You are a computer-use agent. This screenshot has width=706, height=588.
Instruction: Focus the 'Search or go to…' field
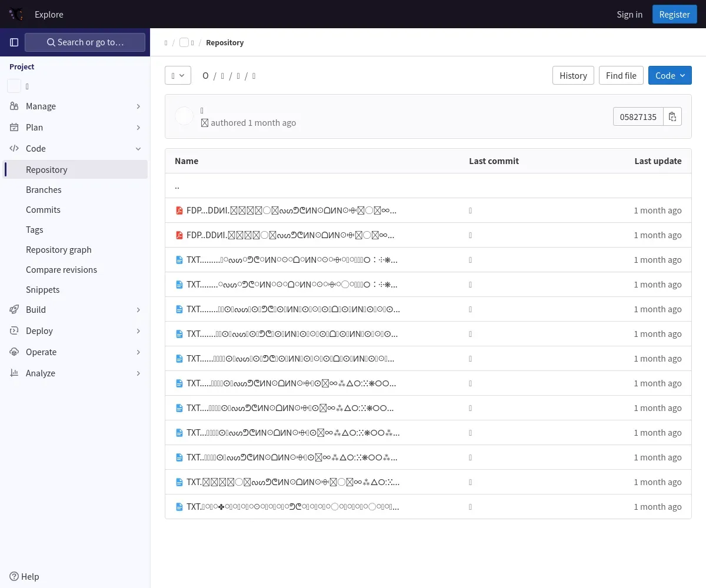[85, 42]
